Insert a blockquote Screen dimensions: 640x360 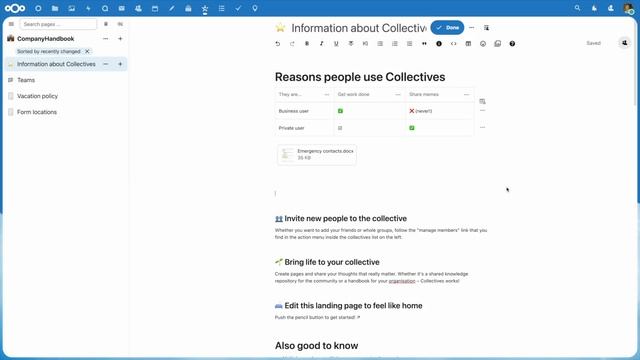[424, 44]
